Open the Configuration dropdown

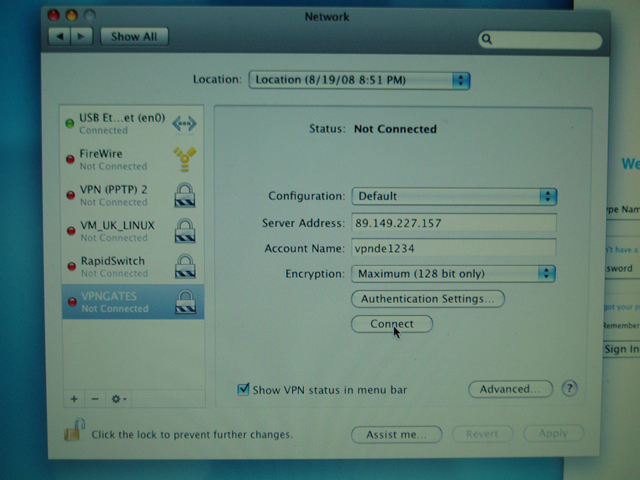tap(454, 196)
